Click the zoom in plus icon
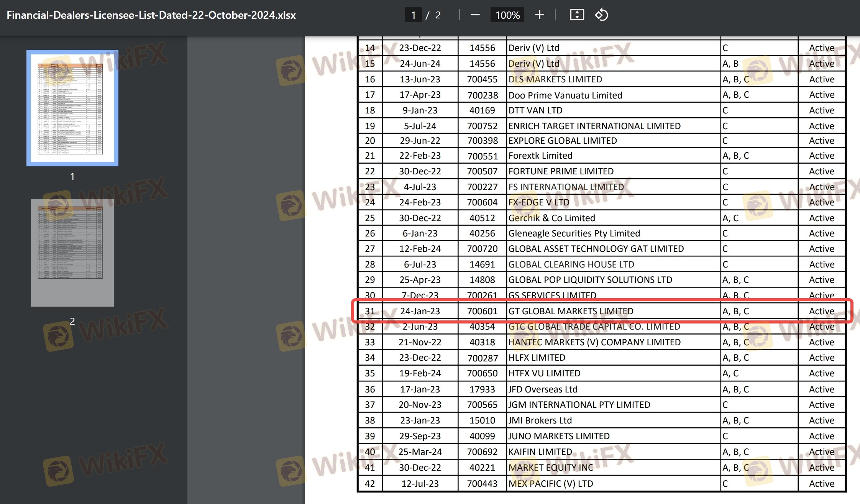Screen dimensions: 860x504 coord(539,15)
